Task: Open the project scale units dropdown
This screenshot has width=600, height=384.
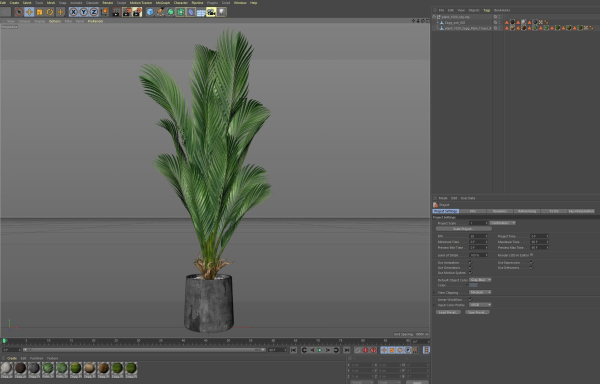Action: tap(502, 223)
